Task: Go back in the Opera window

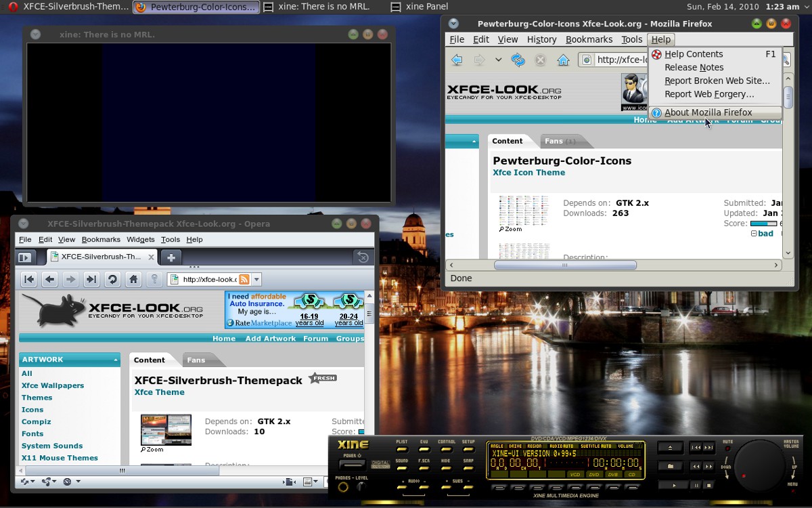Action: click(49, 279)
